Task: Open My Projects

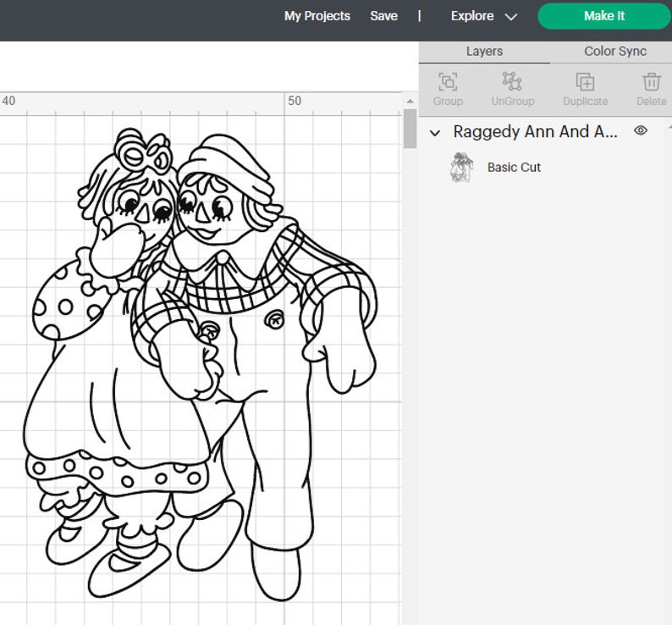Action: pos(317,16)
